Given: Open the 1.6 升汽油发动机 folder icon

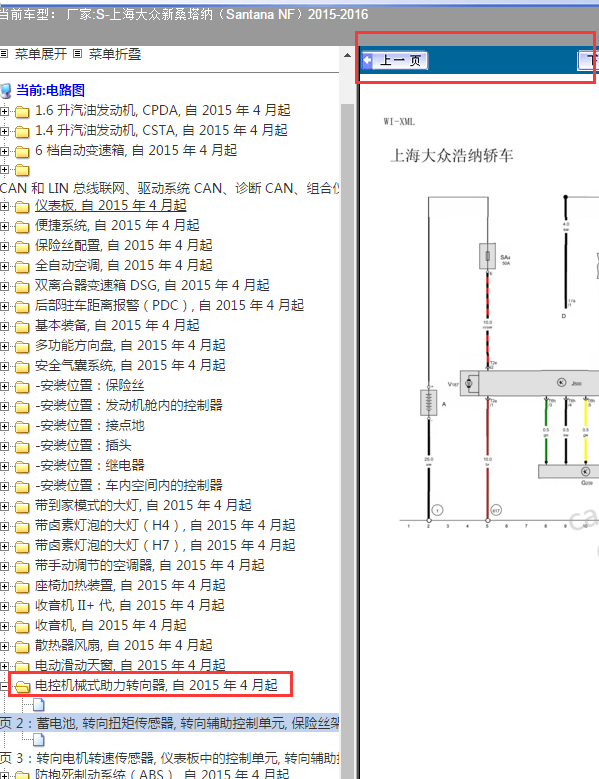Looking at the screenshot, I should [22, 111].
